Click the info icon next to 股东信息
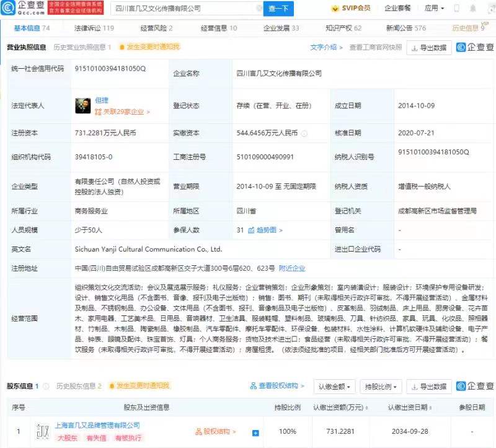This screenshot has width=496, height=448. coord(46,386)
